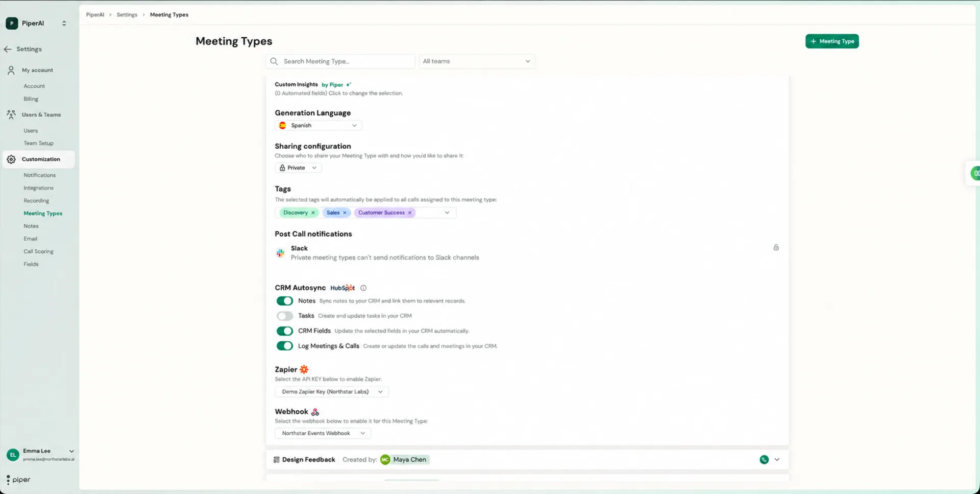This screenshot has width=980, height=494.
Task: Expand the Design Feedback meeting type
Action: click(777, 460)
